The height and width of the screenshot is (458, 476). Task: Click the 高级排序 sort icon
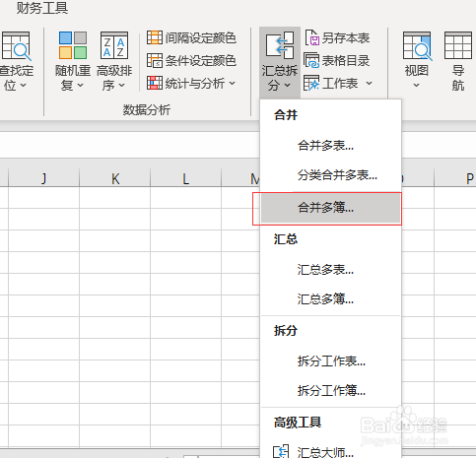click(x=114, y=45)
